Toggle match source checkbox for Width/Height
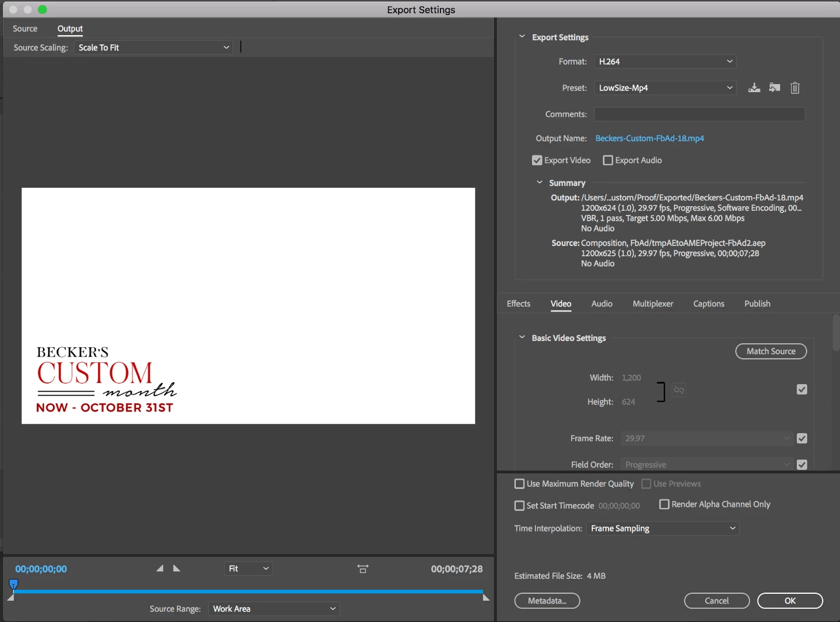This screenshot has width=840, height=622. click(802, 390)
